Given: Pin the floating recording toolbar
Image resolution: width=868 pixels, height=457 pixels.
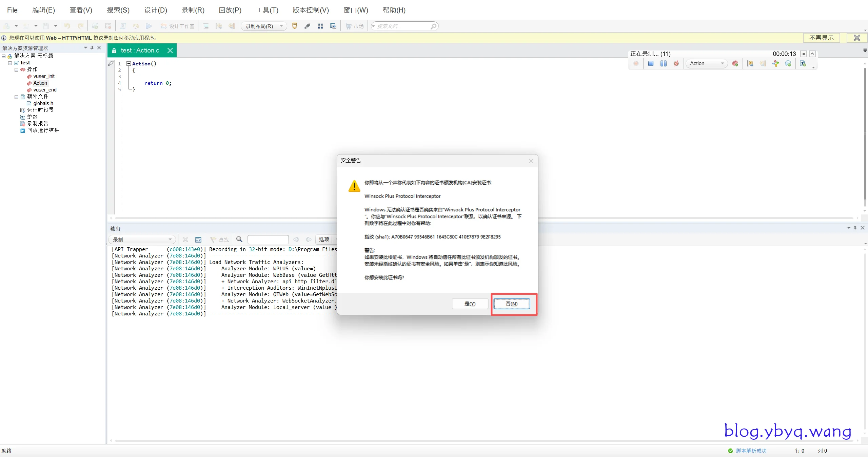Looking at the screenshot, I should pyautogui.click(x=803, y=54).
